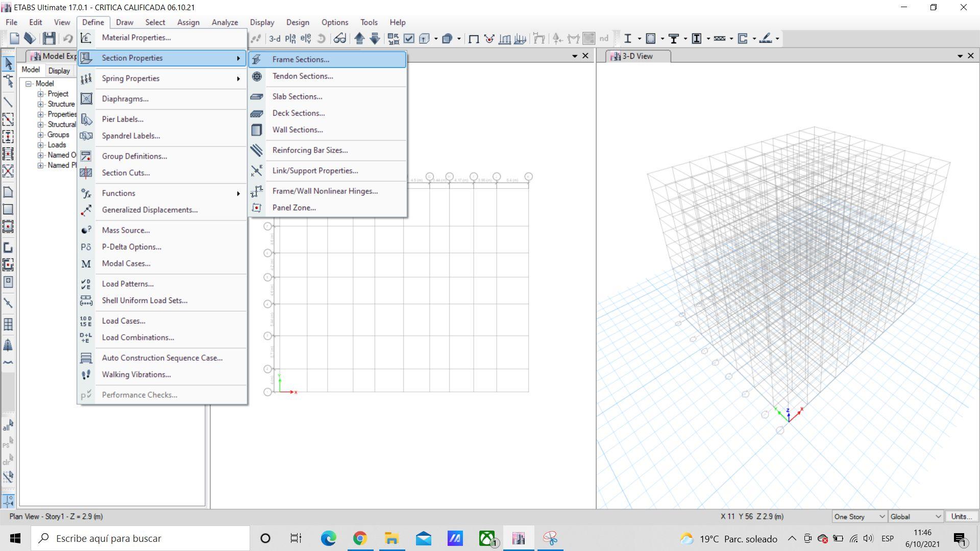Viewport: 980px width, 551px height.
Task: Click Set Display Options checkbox icon
Action: click(409, 38)
